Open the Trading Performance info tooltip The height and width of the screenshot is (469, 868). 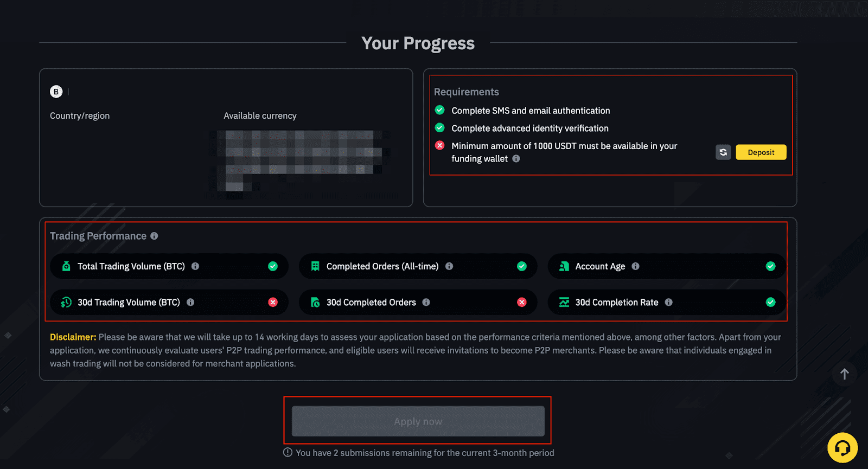click(154, 236)
